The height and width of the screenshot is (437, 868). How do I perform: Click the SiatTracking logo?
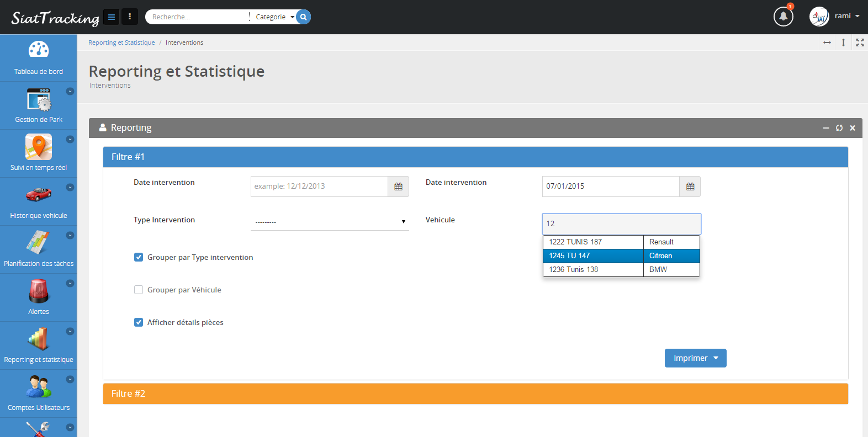point(55,18)
